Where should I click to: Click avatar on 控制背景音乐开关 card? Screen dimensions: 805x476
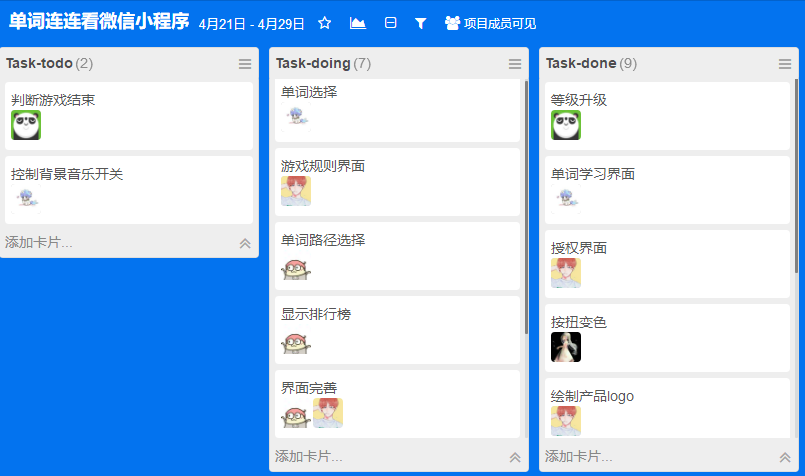click(x=26, y=199)
